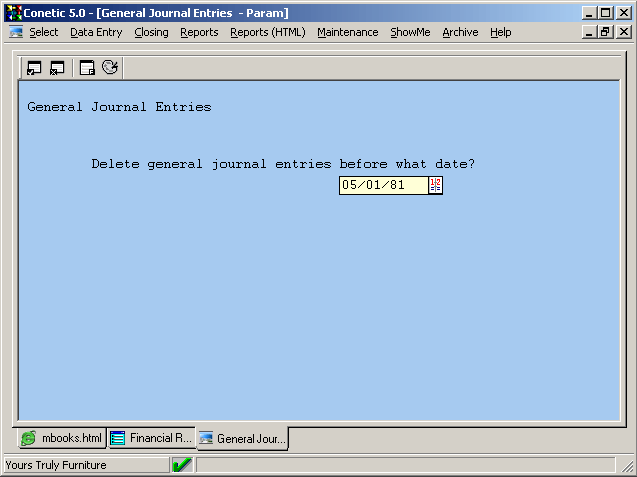Open the ShowMe menu
The width and height of the screenshot is (637, 477).
(x=410, y=32)
